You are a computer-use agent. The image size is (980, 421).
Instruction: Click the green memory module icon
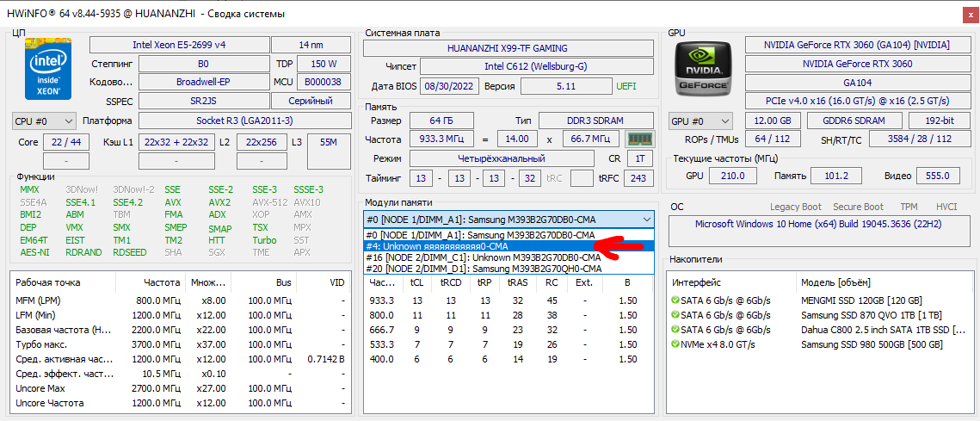click(x=638, y=139)
